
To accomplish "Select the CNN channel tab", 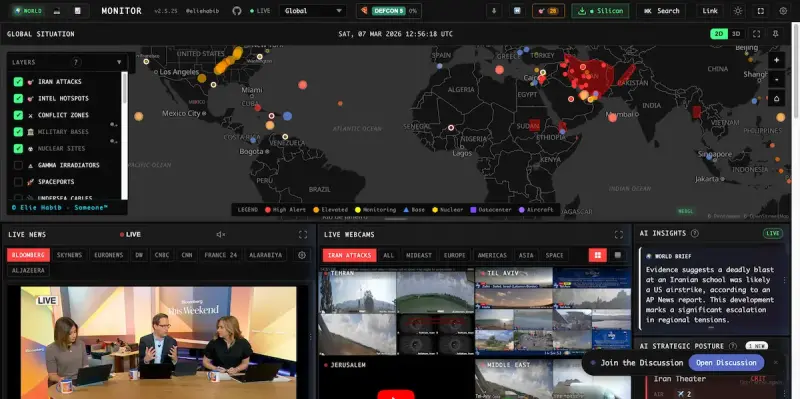I will click(x=187, y=255).
